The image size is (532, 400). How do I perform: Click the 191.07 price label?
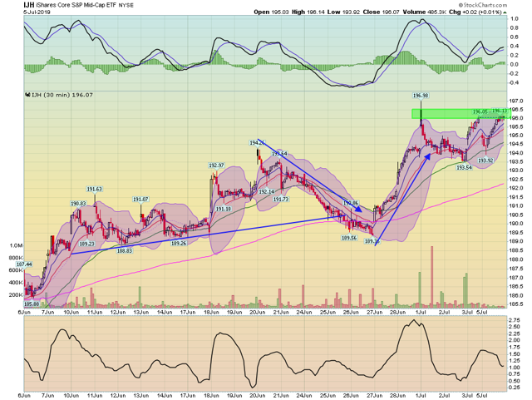[140, 200]
